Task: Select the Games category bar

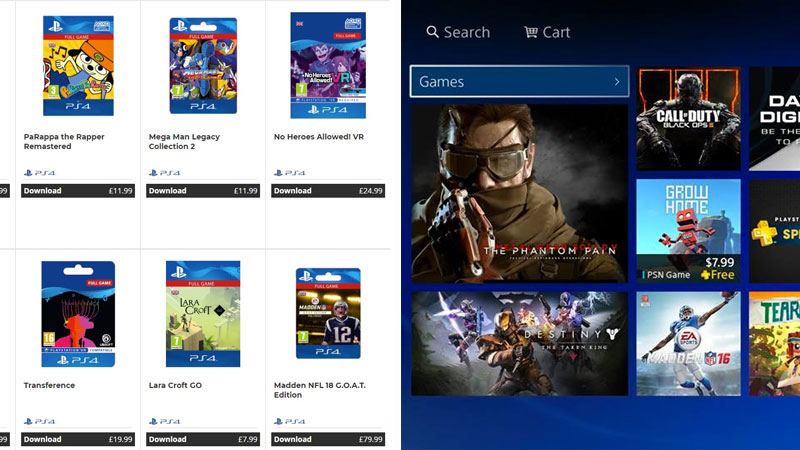Action: pyautogui.click(x=519, y=82)
